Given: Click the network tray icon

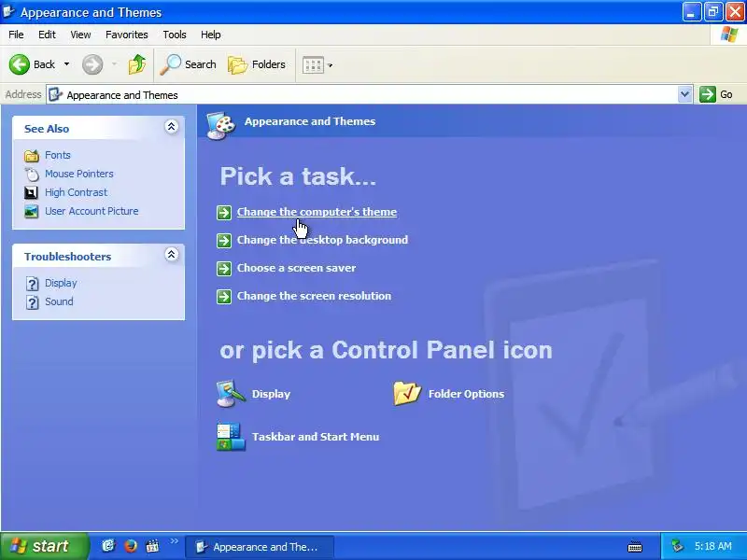Looking at the screenshot, I should (677, 546).
